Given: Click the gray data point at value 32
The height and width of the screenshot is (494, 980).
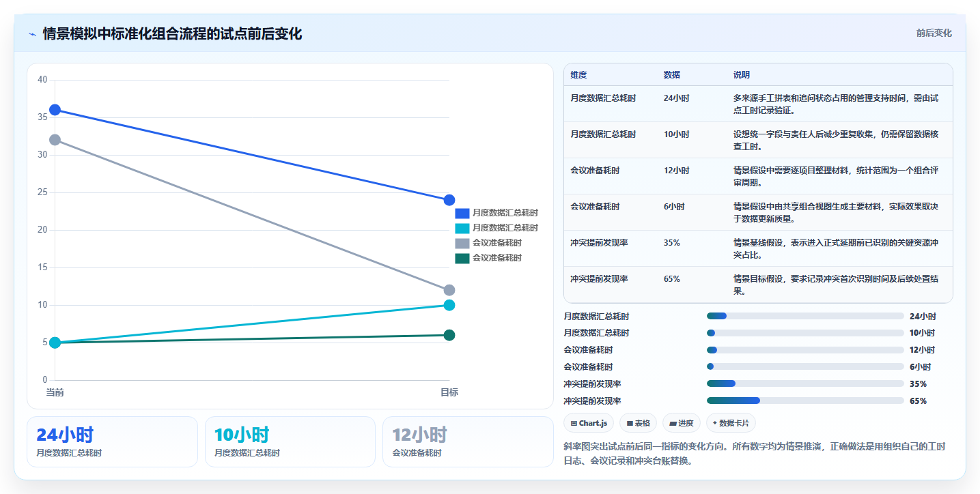Looking at the screenshot, I should tap(55, 140).
